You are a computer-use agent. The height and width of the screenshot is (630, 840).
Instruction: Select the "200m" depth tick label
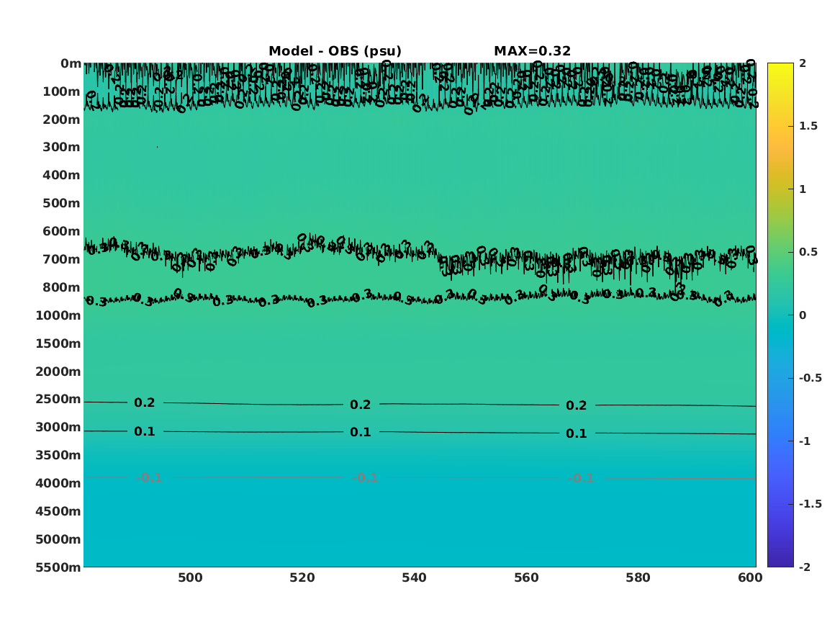(x=62, y=120)
